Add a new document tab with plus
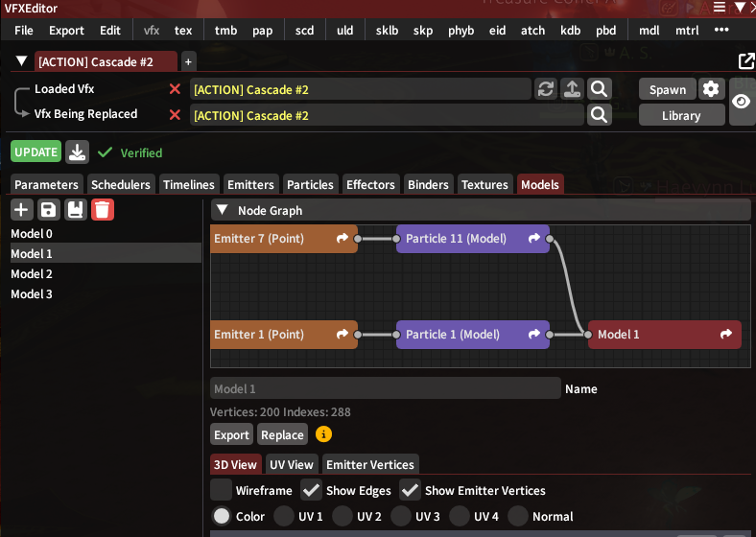Image resolution: width=756 pixels, height=537 pixels. coord(188,61)
